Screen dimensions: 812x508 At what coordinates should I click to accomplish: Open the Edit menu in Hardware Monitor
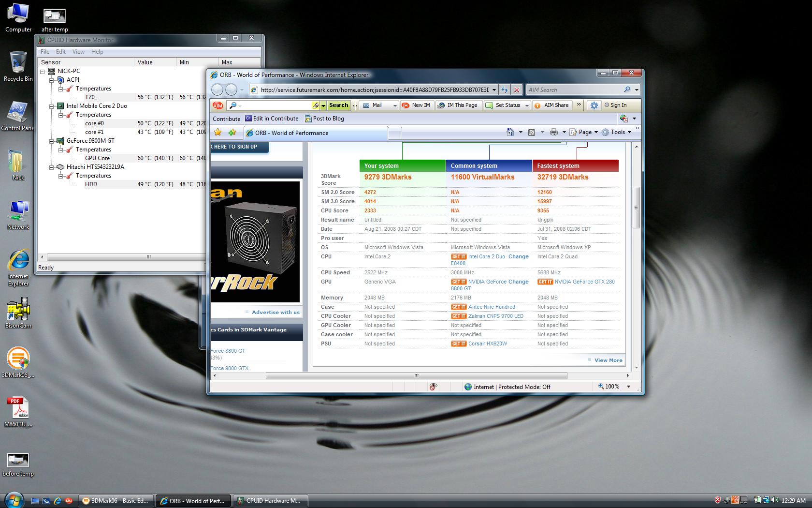point(61,52)
